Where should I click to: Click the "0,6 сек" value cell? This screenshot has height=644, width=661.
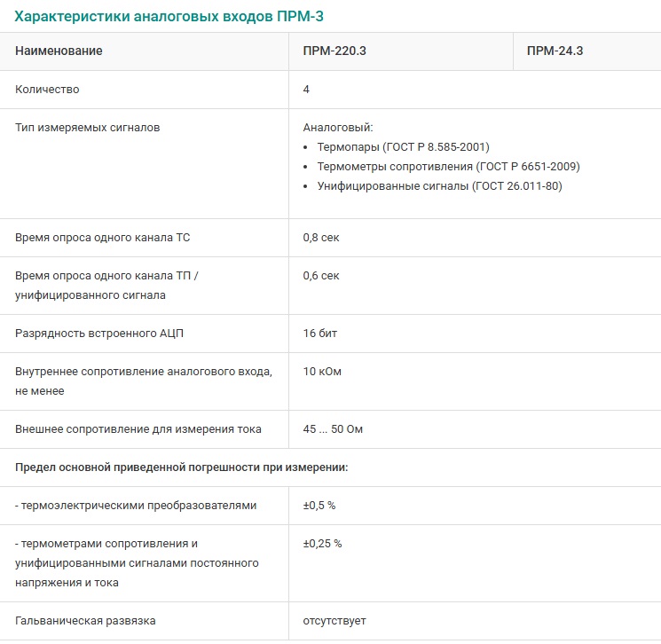click(321, 276)
